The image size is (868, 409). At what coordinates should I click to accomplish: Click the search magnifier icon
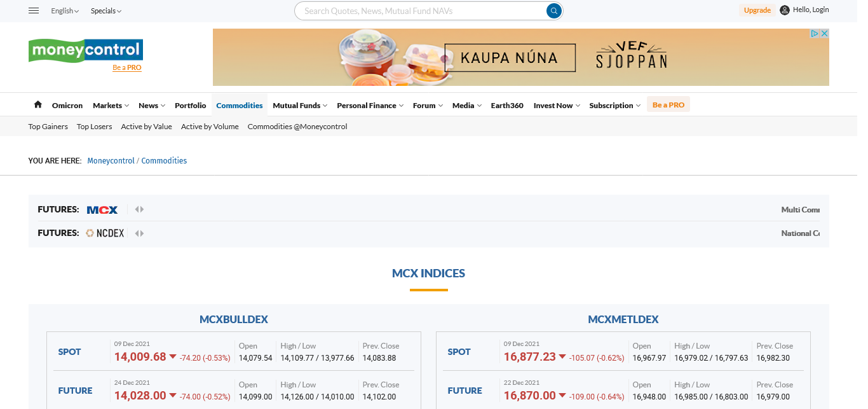554,11
